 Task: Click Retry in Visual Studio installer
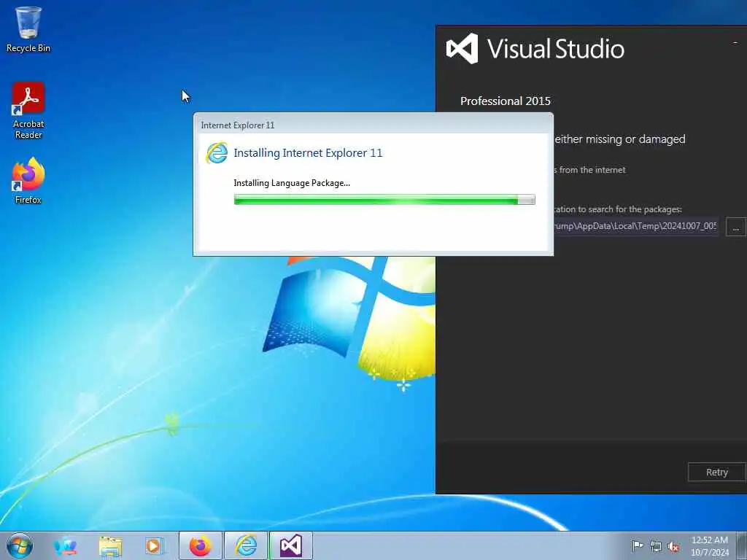click(717, 472)
